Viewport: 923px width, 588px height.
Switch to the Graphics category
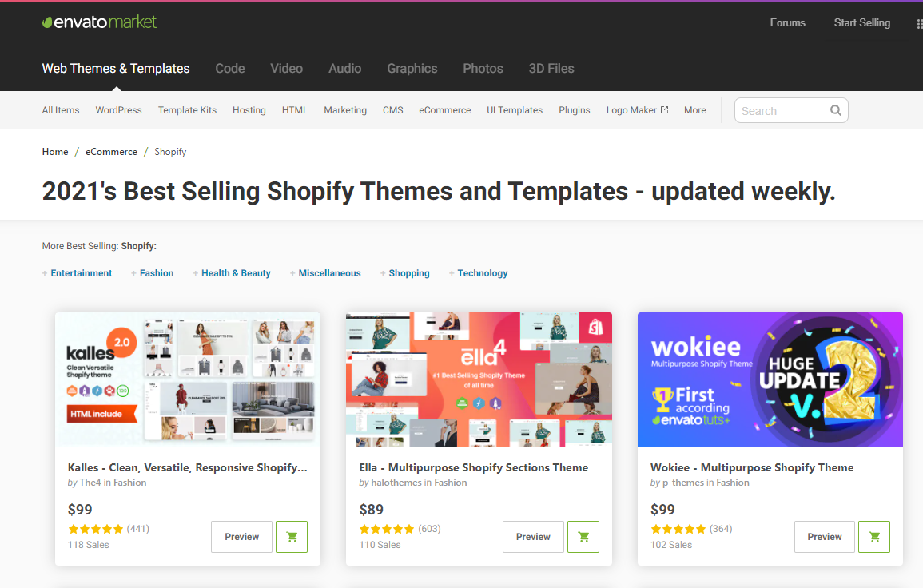point(412,68)
